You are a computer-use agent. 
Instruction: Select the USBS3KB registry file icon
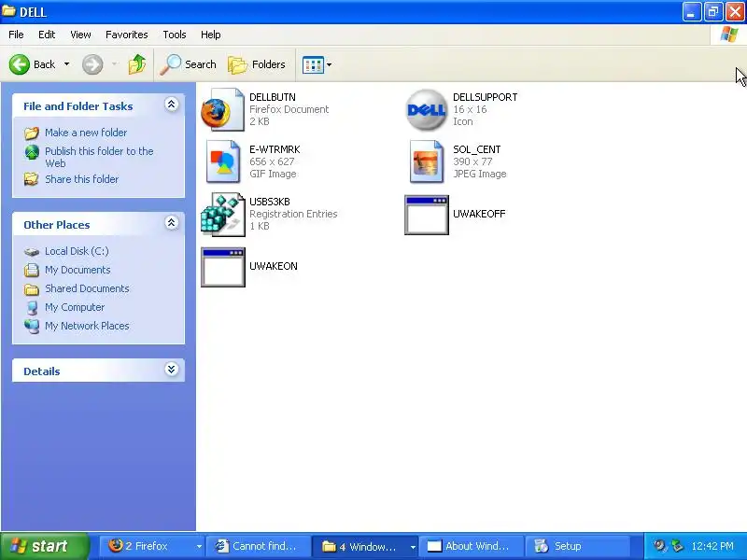click(222, 215)
